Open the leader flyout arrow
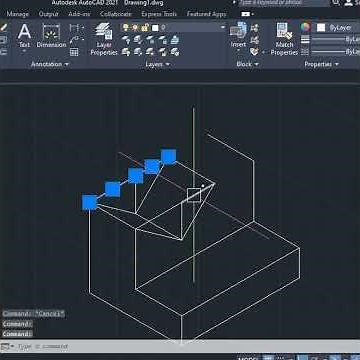This screenshot has width=360, height=360. pyautogui.click(x=82, y=40)
